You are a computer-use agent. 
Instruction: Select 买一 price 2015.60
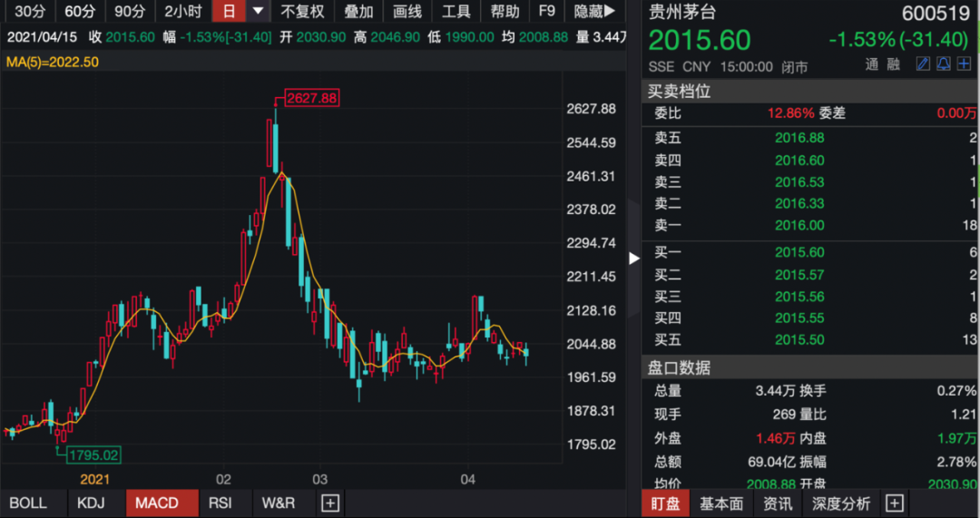(799, 252)
